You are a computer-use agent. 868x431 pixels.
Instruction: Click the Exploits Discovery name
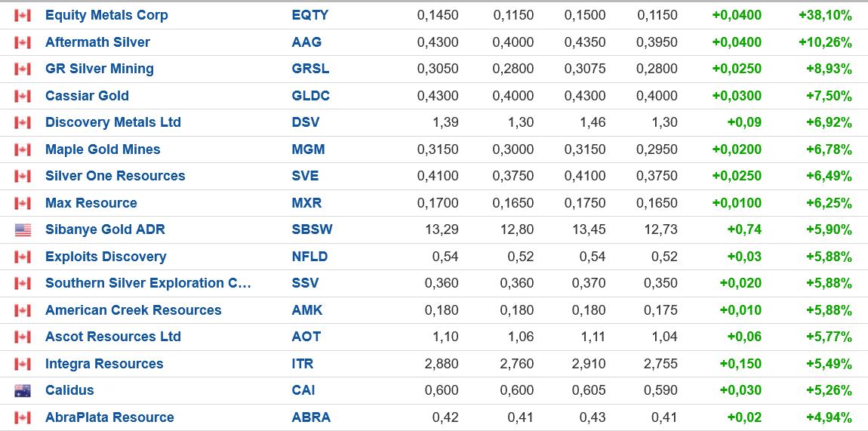(106, 257)
